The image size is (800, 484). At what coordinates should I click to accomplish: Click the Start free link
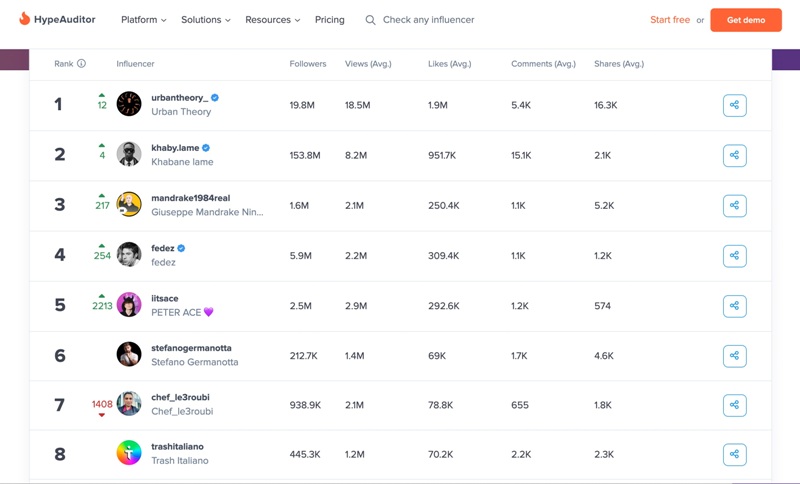click(x=669, y=20)
